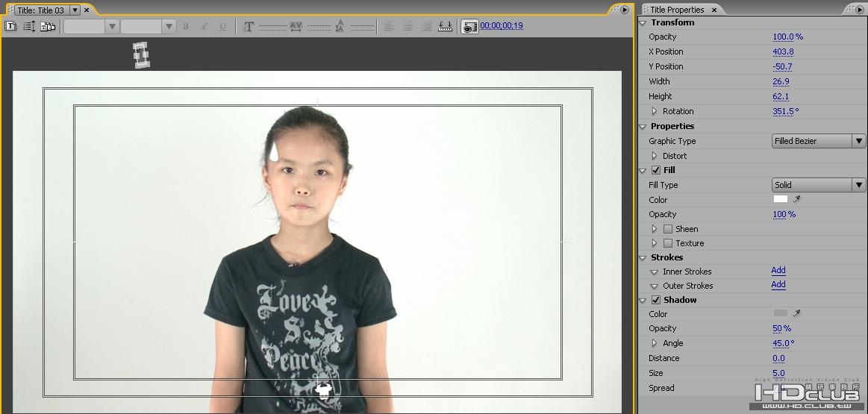Pick Fill color with eyedropper
868x414 pixels.
click(796, 199)
